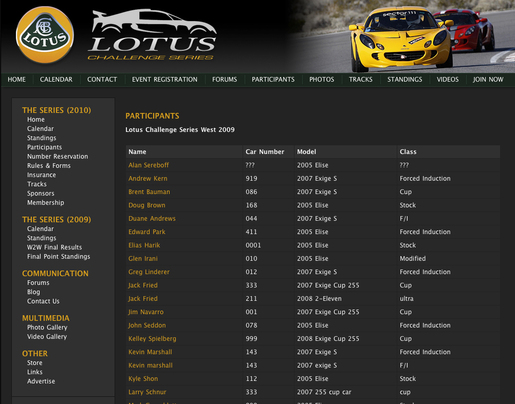Open Number Reservation in the sidebar
The image size is (515, 404).
[58, 156]
